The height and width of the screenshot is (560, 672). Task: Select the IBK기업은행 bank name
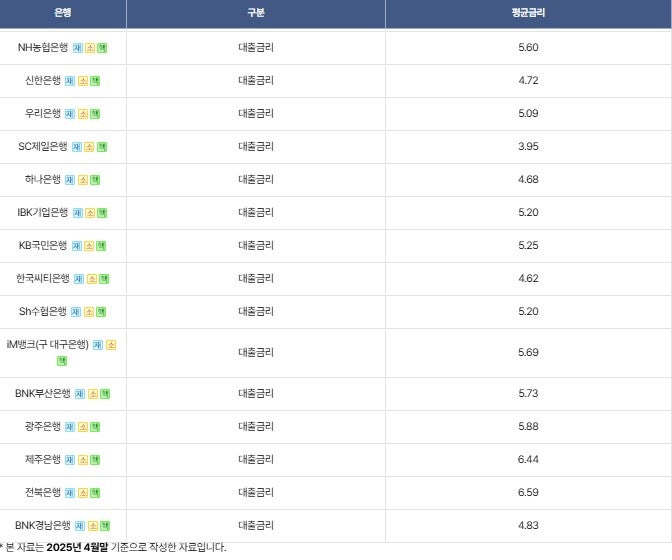click(43, 213)
